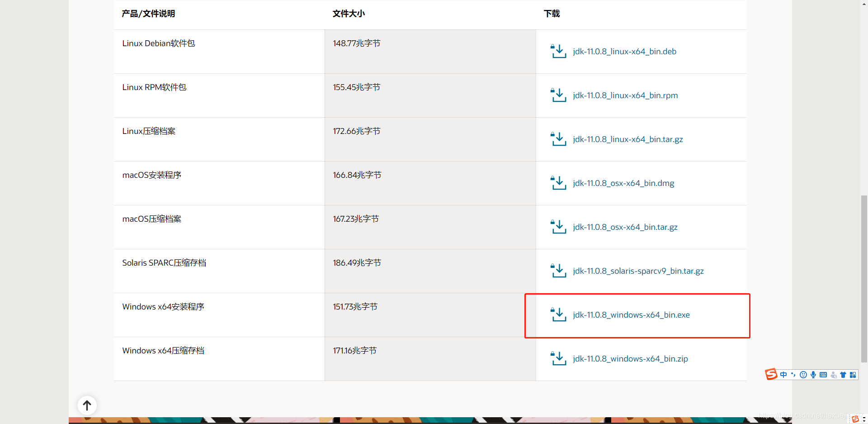Click the 下载 column header

pyautogui.click(x=552, y=14)
